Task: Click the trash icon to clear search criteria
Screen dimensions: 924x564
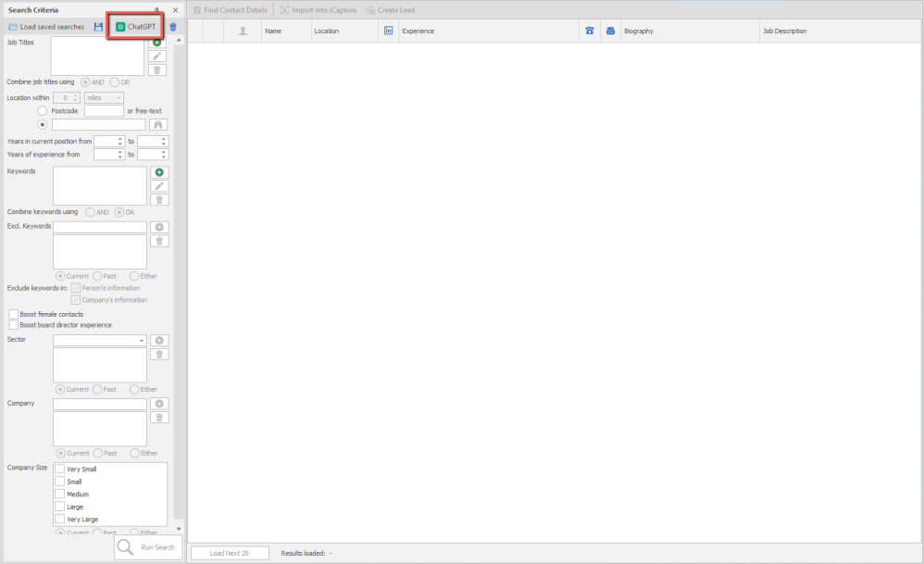Action: [x=173, y=27]
